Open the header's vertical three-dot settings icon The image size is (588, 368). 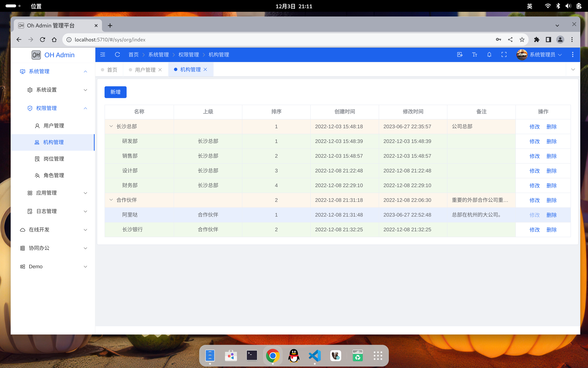(x=573, y=54)
